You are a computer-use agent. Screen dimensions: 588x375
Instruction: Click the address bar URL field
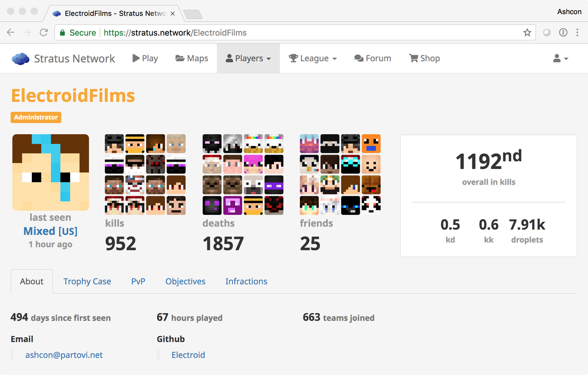click(x=294, y=33)
